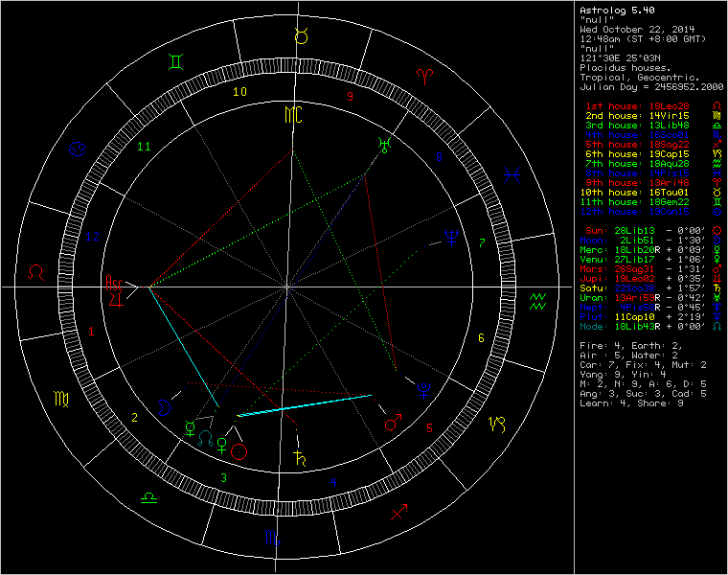Click the date 'Wed October 22, 2014'
The width and height of the screenshot is (728, 575).
point(637,30)
